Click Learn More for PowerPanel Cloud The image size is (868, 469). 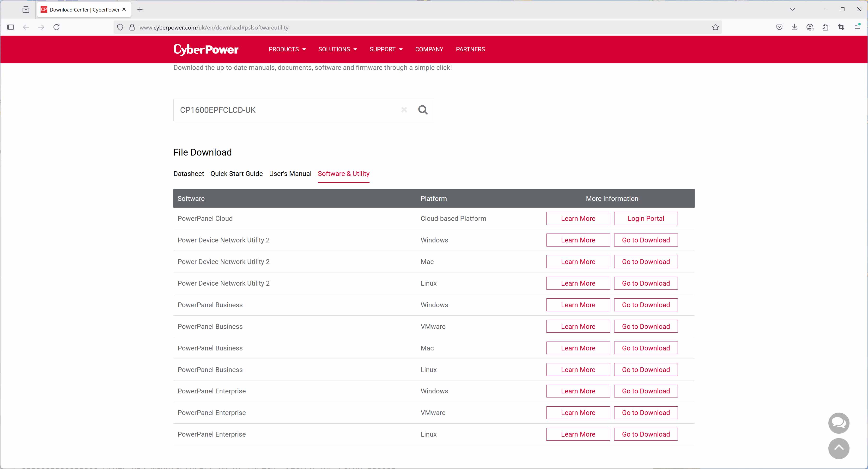[578, 218]
